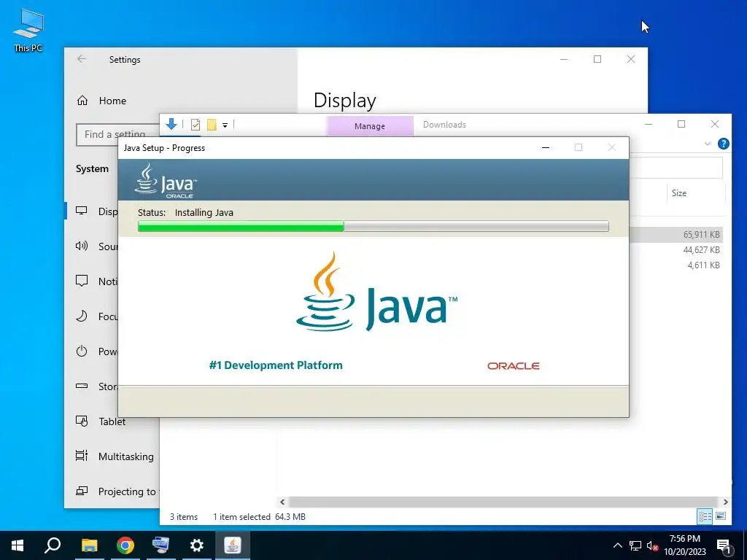Click the File Explorer search field
Image resolution: width=747 pixels, height=560 pixels.
coord(676,168)
